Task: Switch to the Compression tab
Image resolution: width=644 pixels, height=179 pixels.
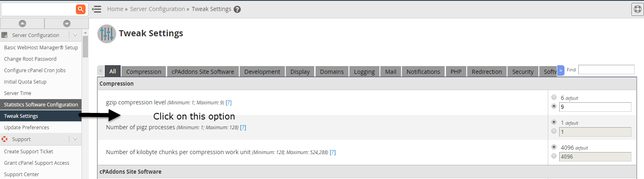Action: [x=144, y=71]
